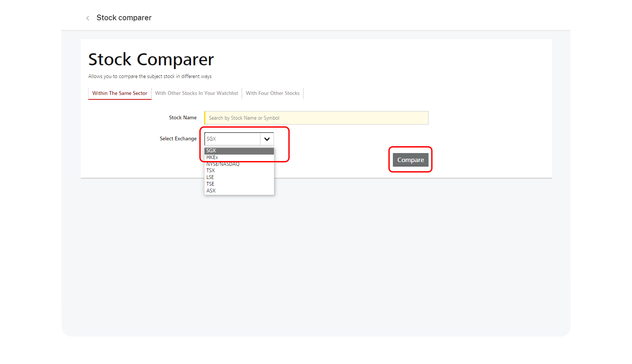Click the Stock comparer header title

tap(124, 18)
